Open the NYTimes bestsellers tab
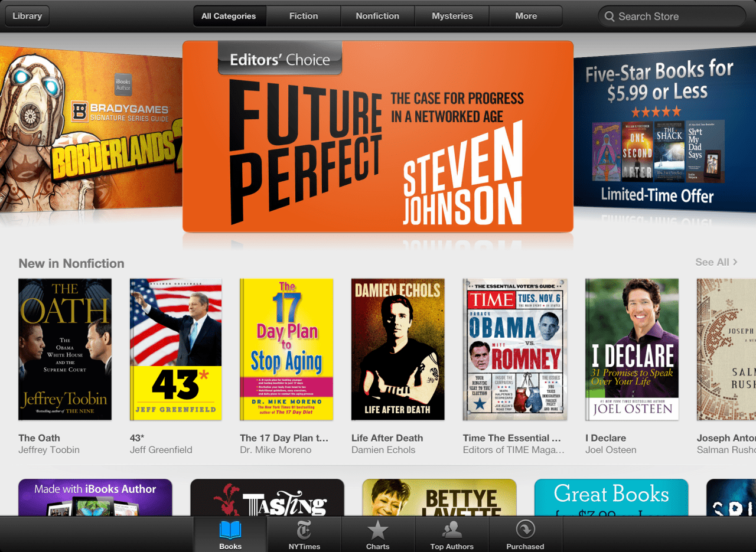 pyautogui.click(x=304, y=534)
